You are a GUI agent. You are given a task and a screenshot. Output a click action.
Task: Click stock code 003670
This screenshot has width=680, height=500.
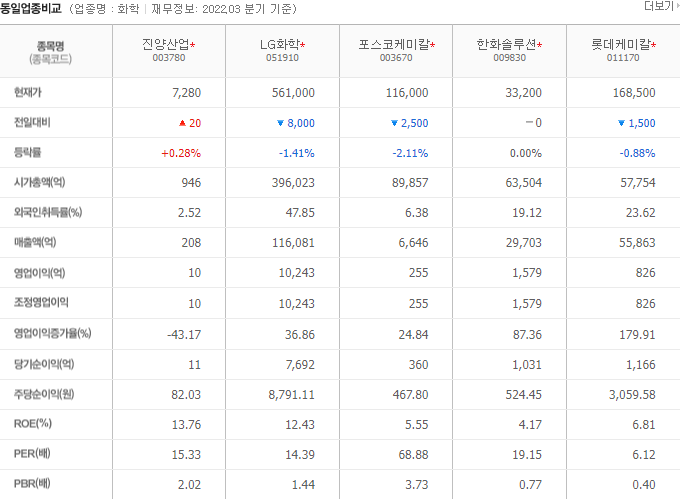pyautogui.click(x=396, y=58)
